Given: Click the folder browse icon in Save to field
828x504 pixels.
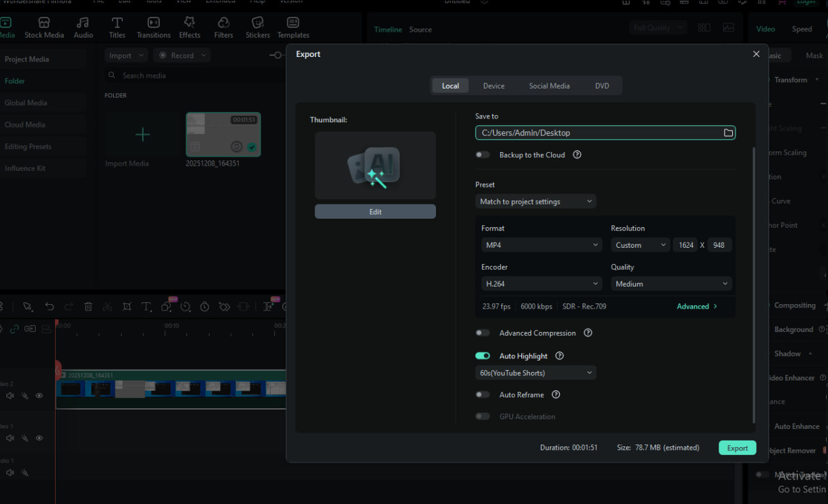Looking at the screenshot, I should (728, 133).
